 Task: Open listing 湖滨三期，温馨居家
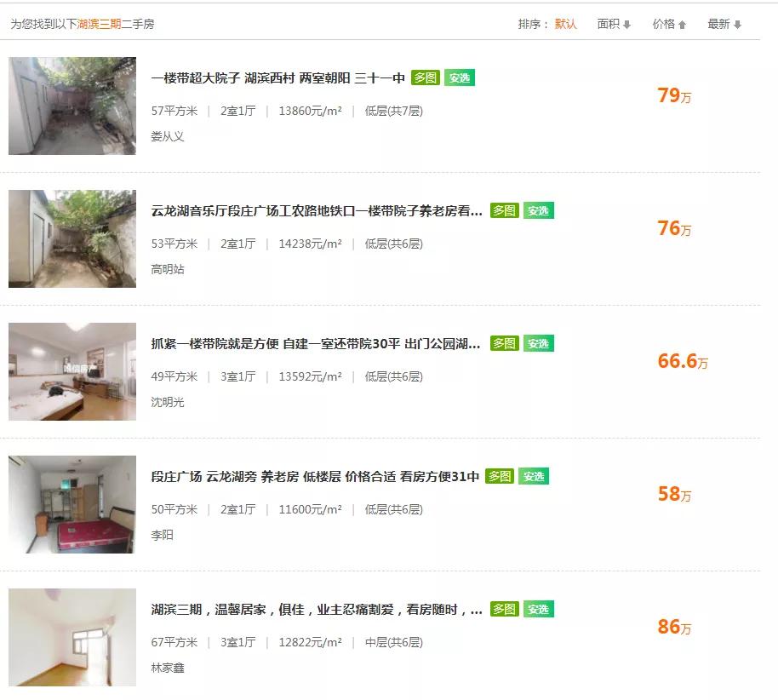pyautogui.click(x=317, y=610)
